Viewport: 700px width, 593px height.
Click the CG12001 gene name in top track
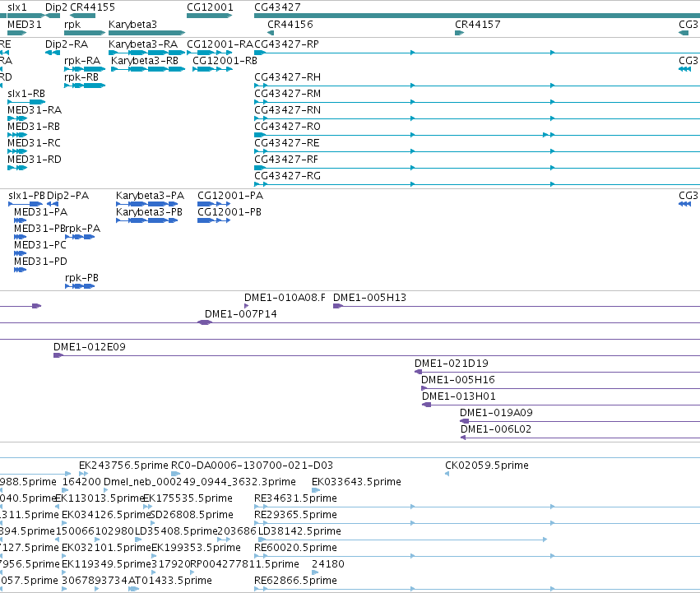click(x=210, y=7)
